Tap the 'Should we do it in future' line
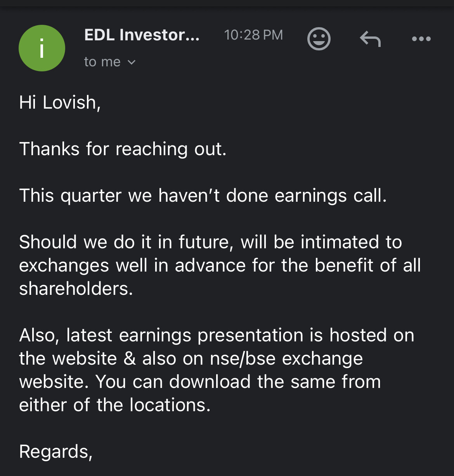 click(210, 242)
